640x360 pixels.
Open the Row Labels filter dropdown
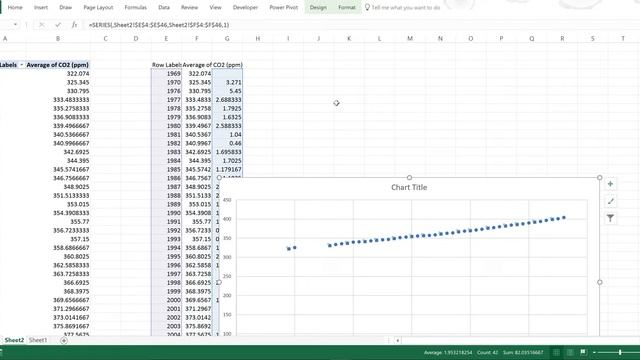point(21,65)
